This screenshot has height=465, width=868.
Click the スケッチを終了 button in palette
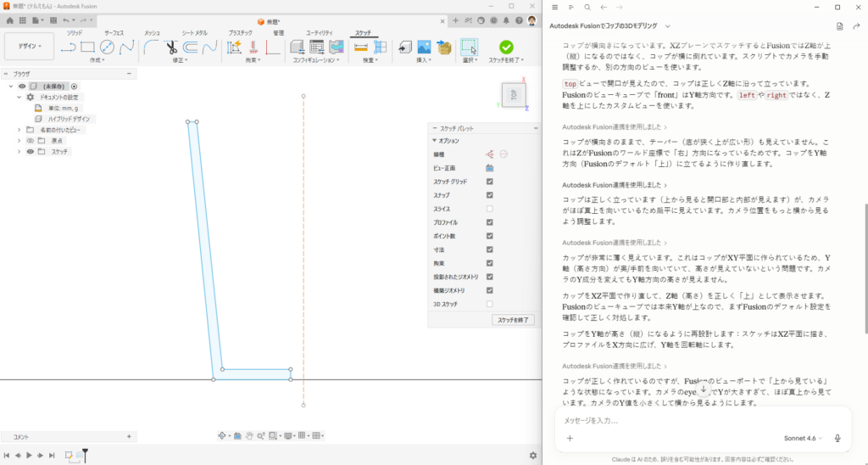tap(513, 321)
